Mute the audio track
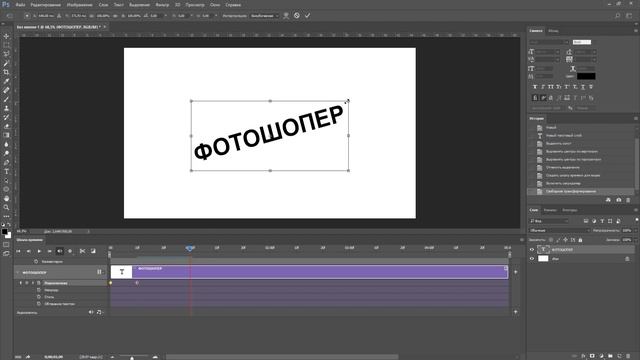Image resolution: width=640 pixels, height=360 pixels. tap(91, 312)
